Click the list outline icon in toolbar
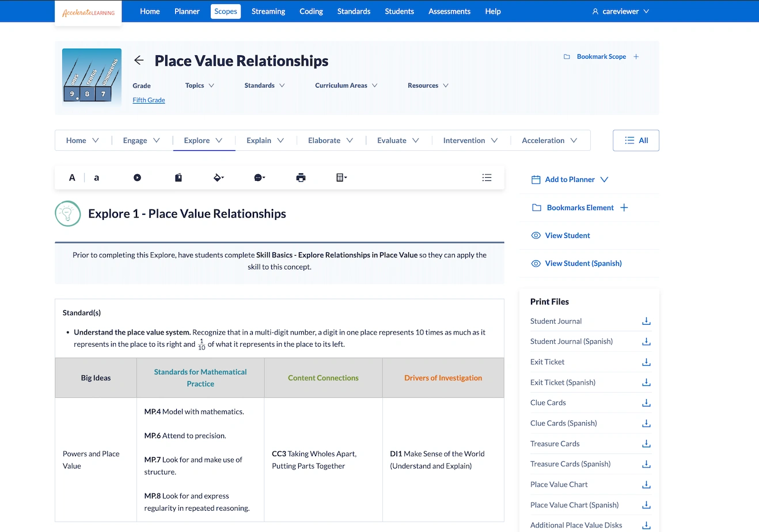 tap(487, 178)
